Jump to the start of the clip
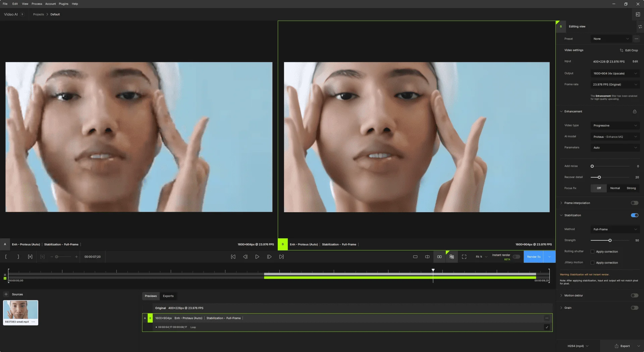 233,257
